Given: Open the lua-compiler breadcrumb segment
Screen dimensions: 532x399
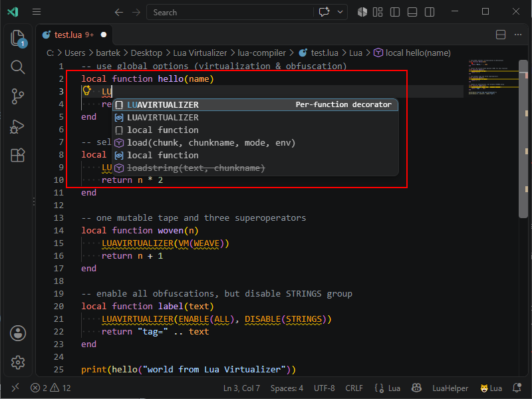Looking at the screenshot, I should [x=261, y=53].
